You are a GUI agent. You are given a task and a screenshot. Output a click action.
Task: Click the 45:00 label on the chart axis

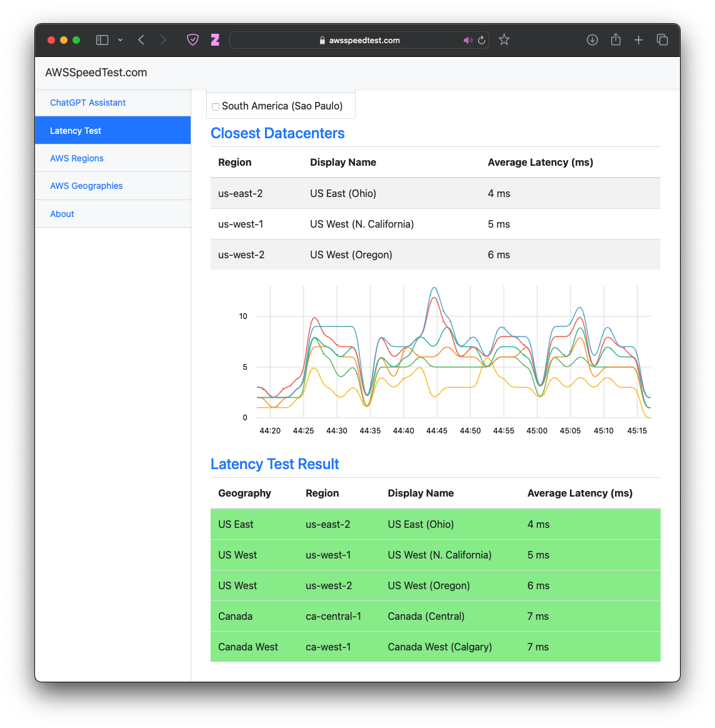(537, 430)
